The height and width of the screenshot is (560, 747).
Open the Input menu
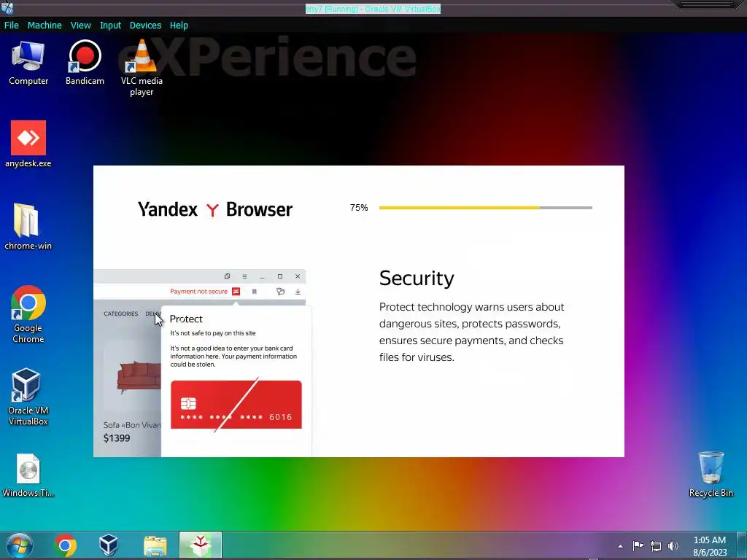click(110, 26)
